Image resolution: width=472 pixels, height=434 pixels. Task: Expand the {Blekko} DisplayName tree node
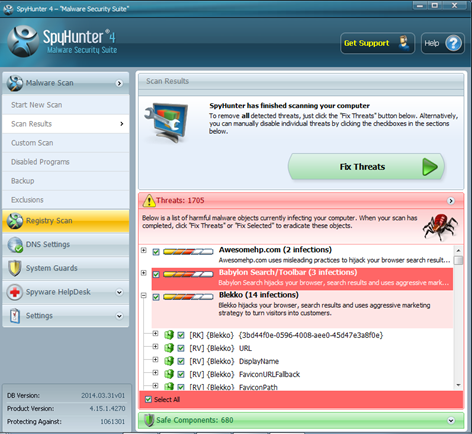pos(155,360)
